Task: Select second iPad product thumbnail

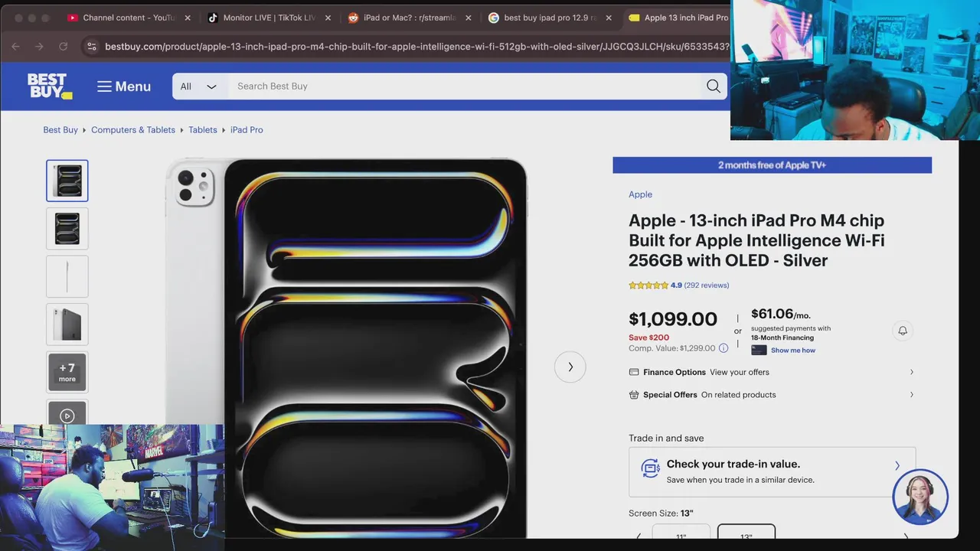Action: 67,228
